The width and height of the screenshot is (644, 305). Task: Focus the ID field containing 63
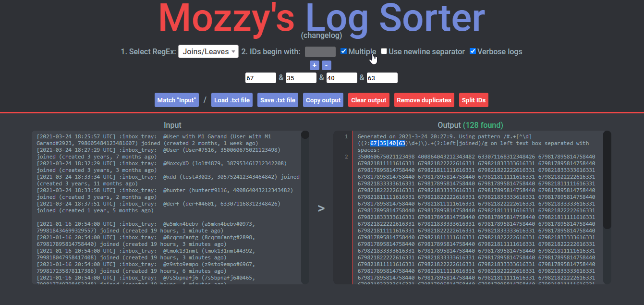pos(382,78)
